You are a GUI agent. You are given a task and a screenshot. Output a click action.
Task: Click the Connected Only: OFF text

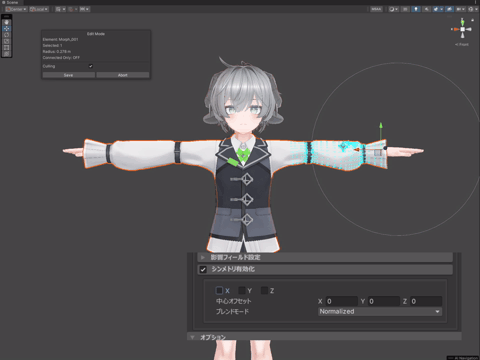61,57
